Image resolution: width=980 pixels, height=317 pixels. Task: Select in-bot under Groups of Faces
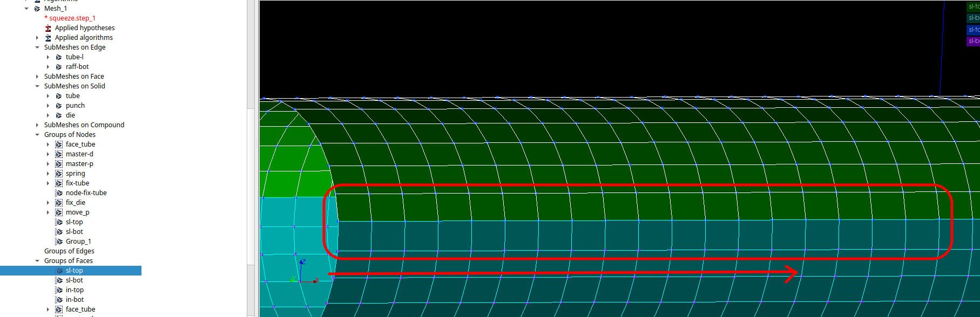coord(75,300)
